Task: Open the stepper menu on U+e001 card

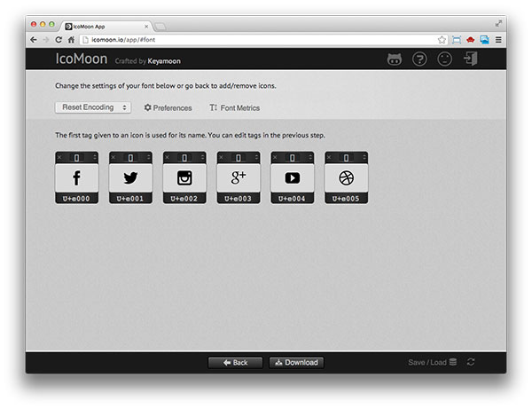Action: pos(149,157)
